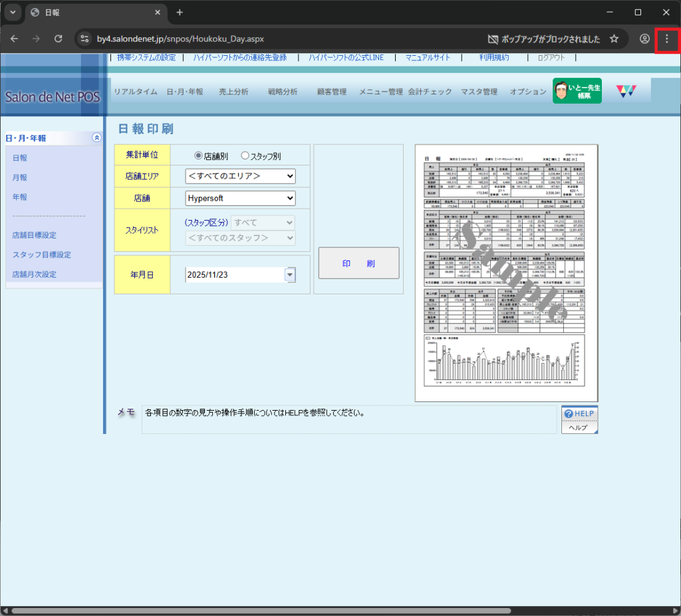This screenshot has width=681, height=616.
Task: Open the HELP ヘルプ icon
Action: pyautogui.click(x=579, y=419)
